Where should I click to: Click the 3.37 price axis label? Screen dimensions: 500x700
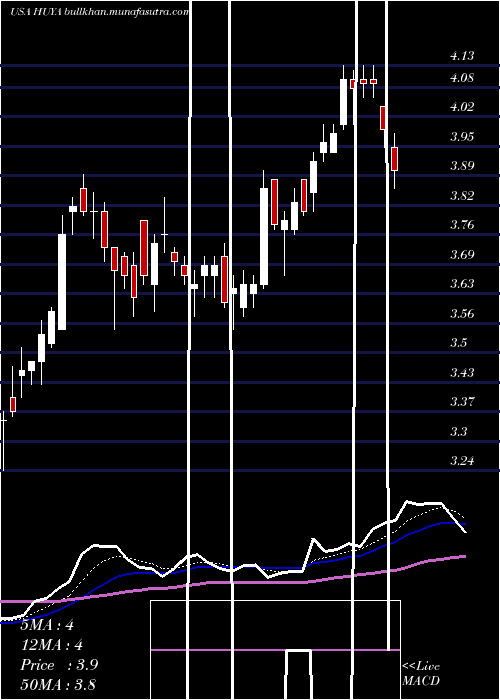point(462,402)
